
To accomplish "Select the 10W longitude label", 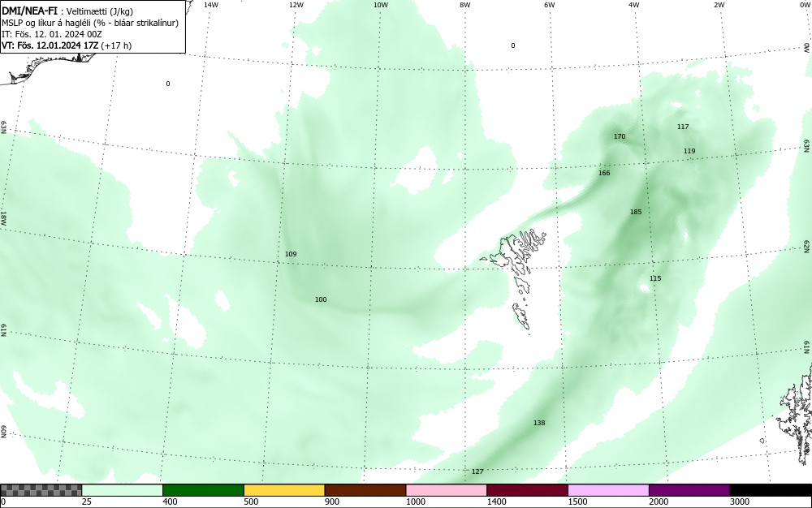I will click(381, 5).
